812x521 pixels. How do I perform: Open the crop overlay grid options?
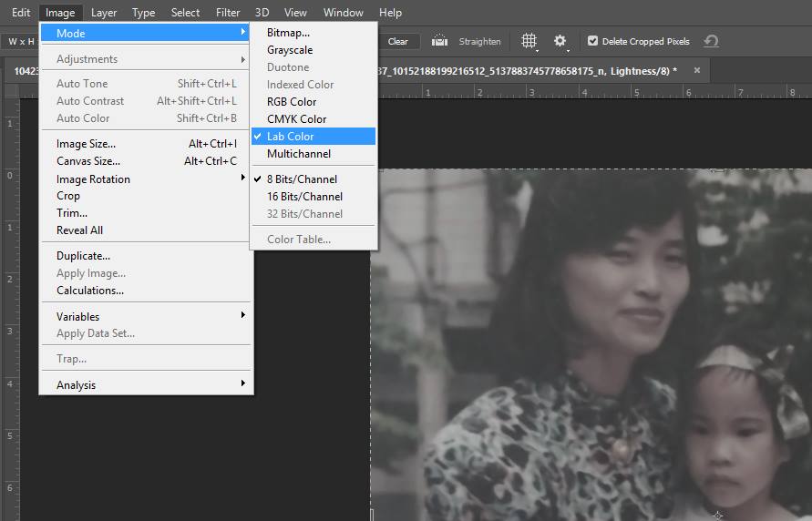click(x=529, y=41)
